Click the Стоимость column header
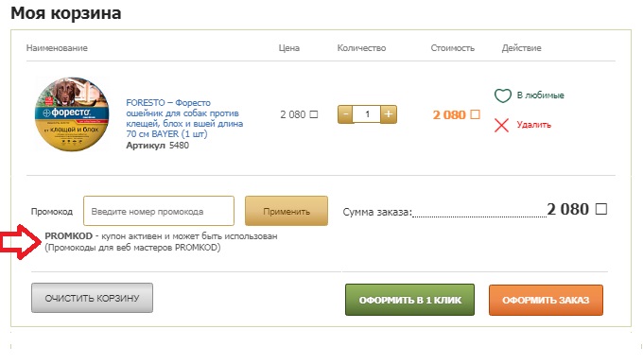The image size is (643, 364). [x=452, y=48]
